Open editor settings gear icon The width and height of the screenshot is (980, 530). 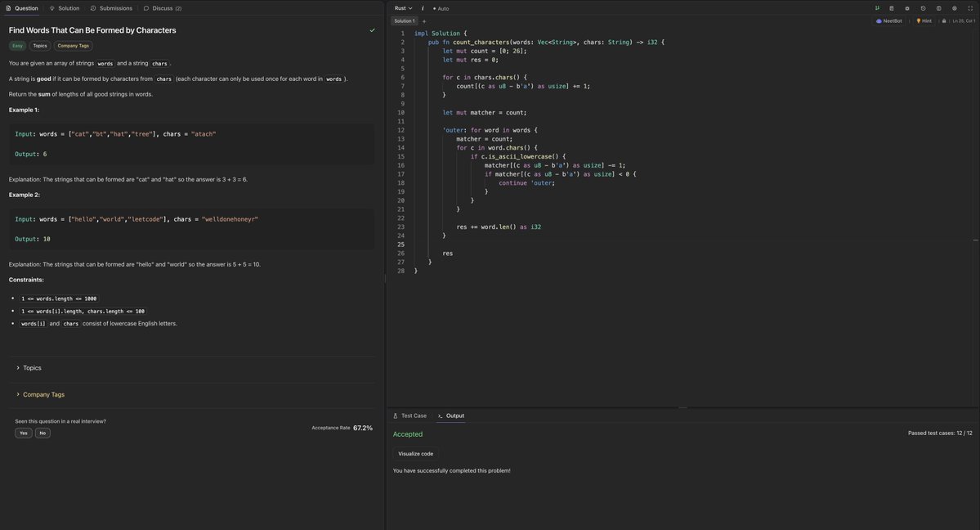click(x=955, y=8)
